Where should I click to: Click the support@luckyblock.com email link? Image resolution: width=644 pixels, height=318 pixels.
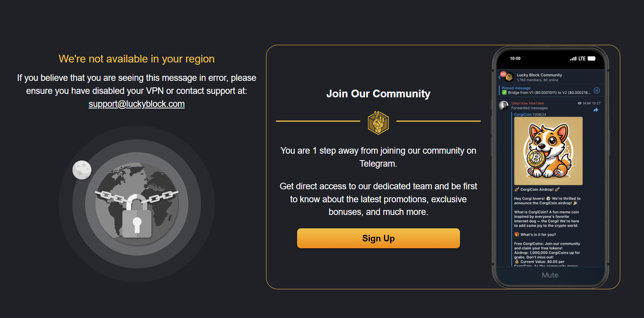136,104
